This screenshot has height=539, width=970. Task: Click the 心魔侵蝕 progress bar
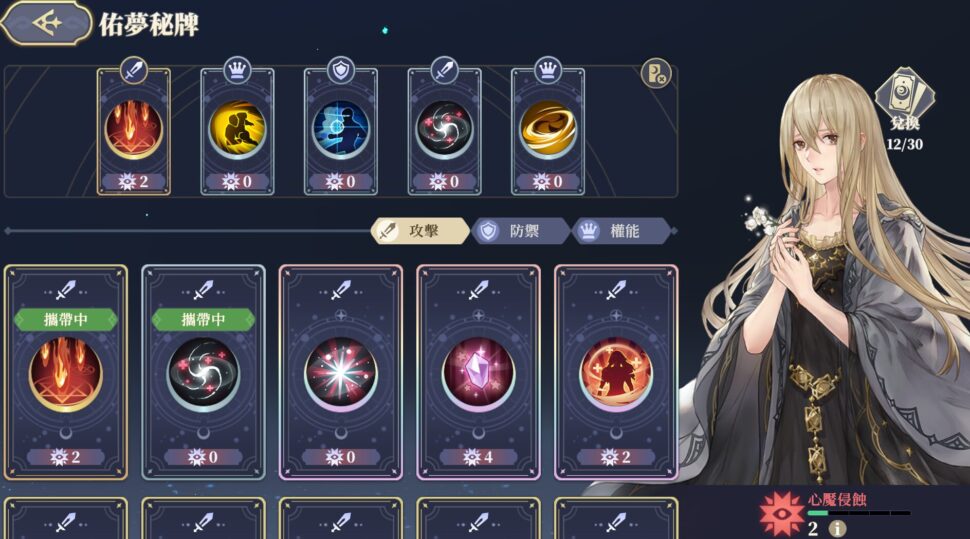point(859,513)
